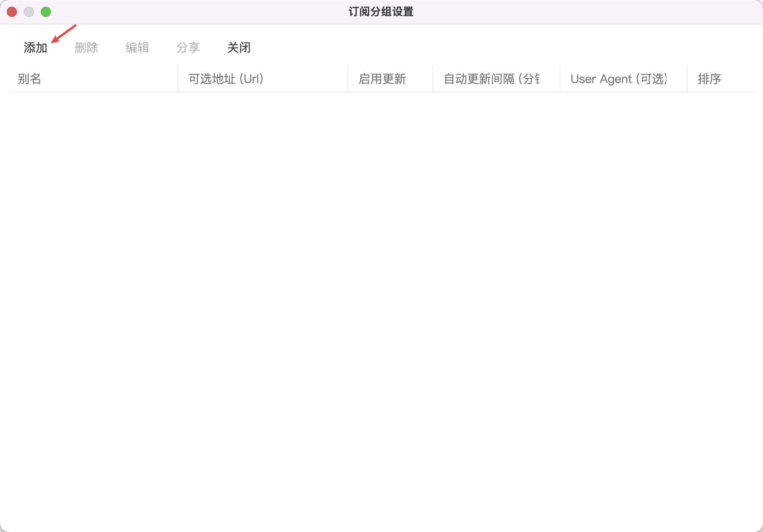Zoom the window with the green button

(46, 12)
